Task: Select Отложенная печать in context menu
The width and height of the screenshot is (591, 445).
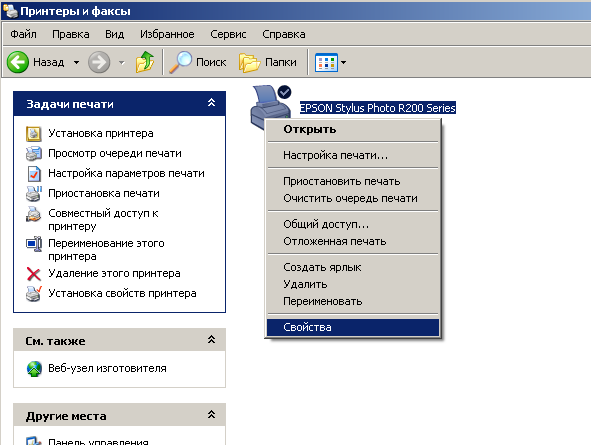Action: tap(353, 241)
